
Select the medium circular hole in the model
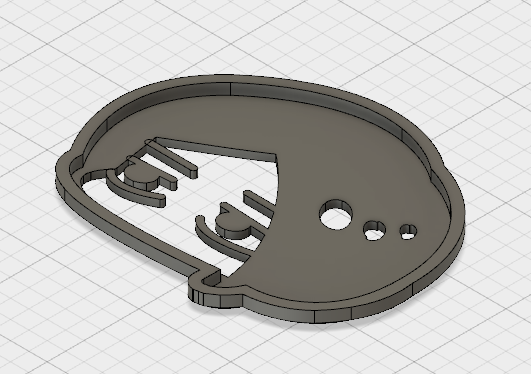tap(374, 231)
